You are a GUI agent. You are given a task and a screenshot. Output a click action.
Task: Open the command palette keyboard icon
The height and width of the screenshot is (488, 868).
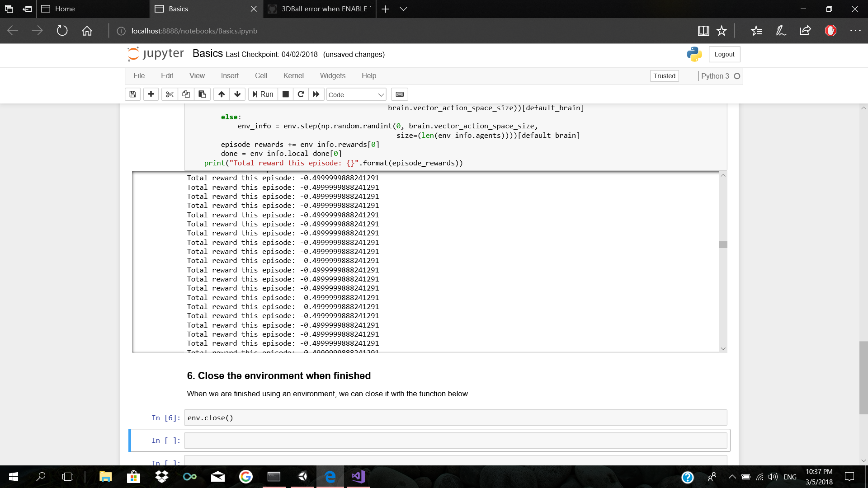click(399, 94)
